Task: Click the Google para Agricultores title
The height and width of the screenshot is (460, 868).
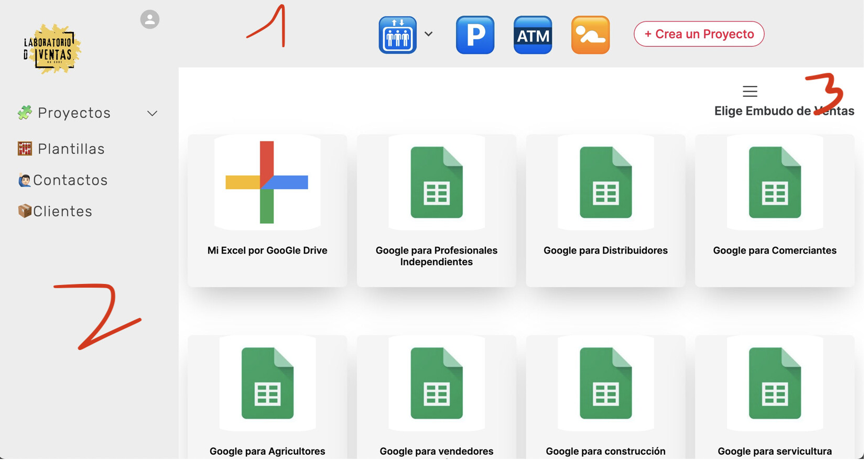Action: point(267,451)
